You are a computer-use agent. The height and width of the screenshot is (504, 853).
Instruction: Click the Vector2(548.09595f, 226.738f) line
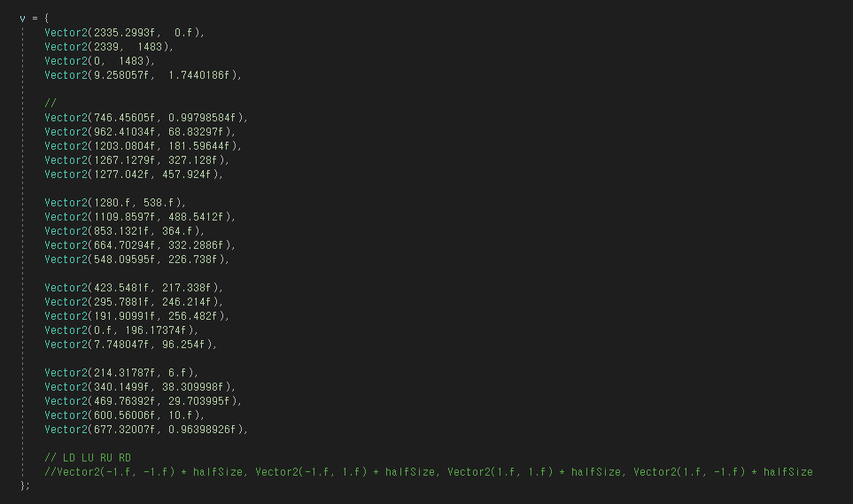point(136,260)
